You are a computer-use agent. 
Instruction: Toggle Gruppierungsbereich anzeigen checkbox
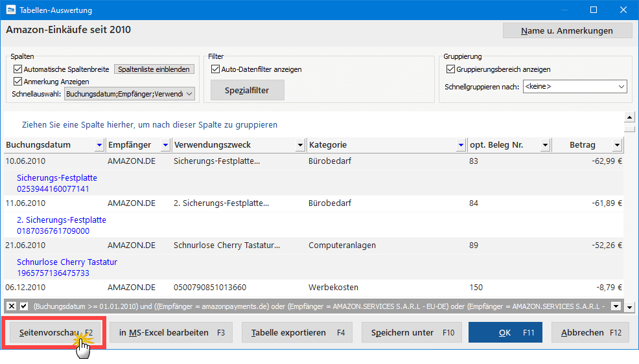(450, 69)
